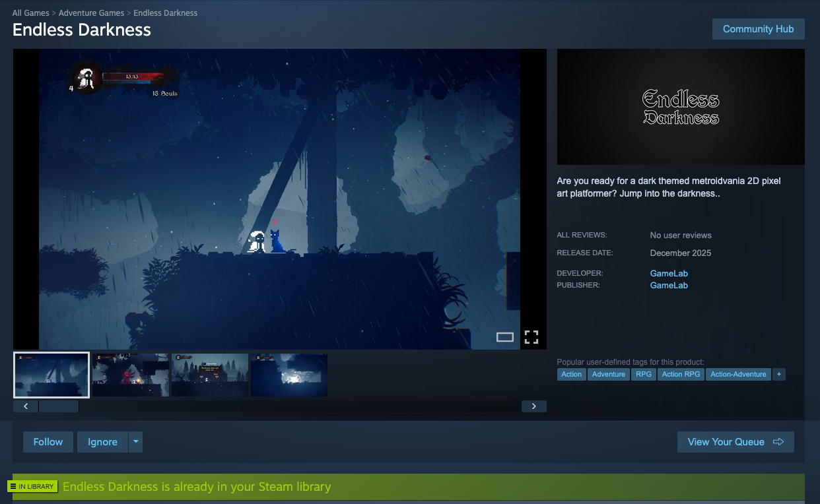The image size is (820, 504).
Task: Select the Action RPG tag
Action: (x=681, y=374)
